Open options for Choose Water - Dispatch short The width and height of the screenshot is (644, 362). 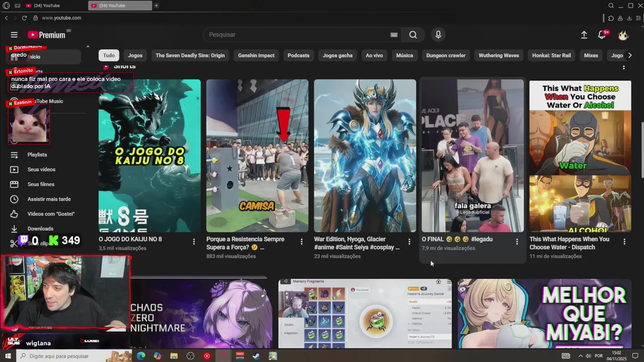pos(624,242)
